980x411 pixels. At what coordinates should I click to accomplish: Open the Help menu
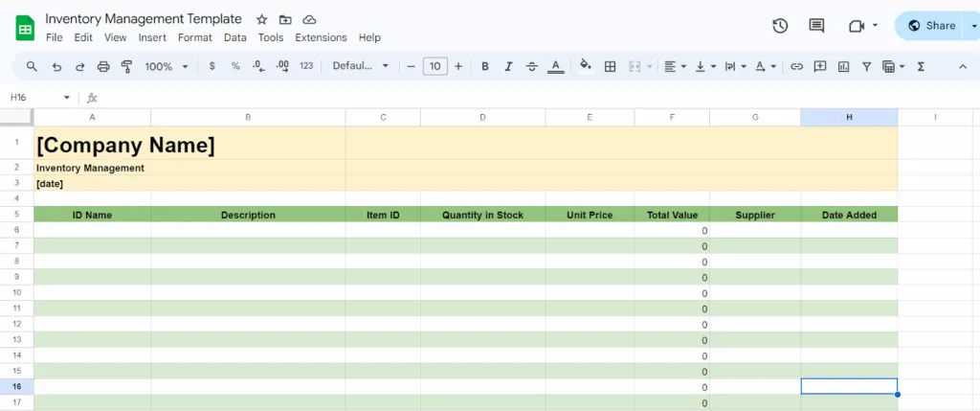(x=370, y=37)
